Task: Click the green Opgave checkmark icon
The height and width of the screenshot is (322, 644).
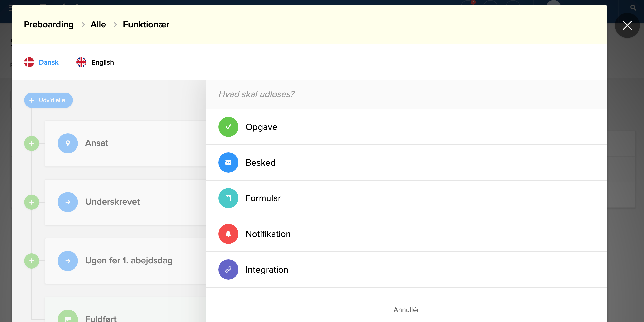Action: coord(228,127)
